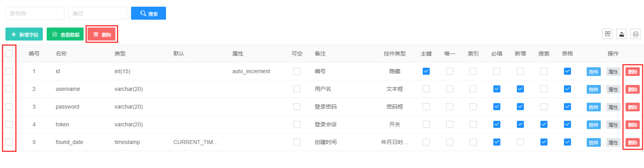
Task: Click the 搜索 search button
Action: click(148, 13)
